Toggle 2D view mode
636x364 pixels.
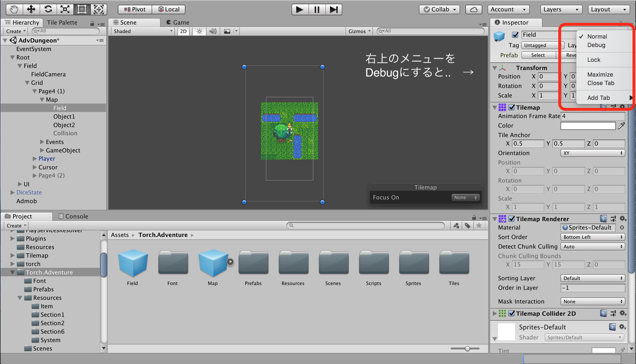183,31
